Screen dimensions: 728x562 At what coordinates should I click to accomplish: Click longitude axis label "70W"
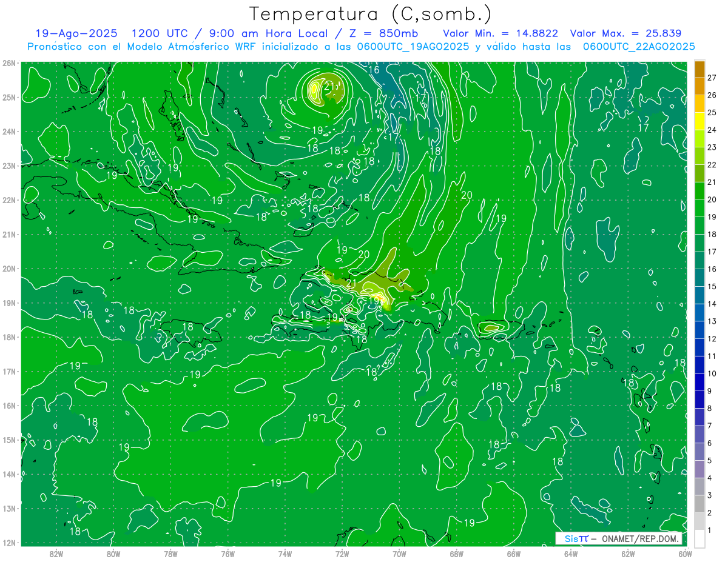[x=399, y=554]
